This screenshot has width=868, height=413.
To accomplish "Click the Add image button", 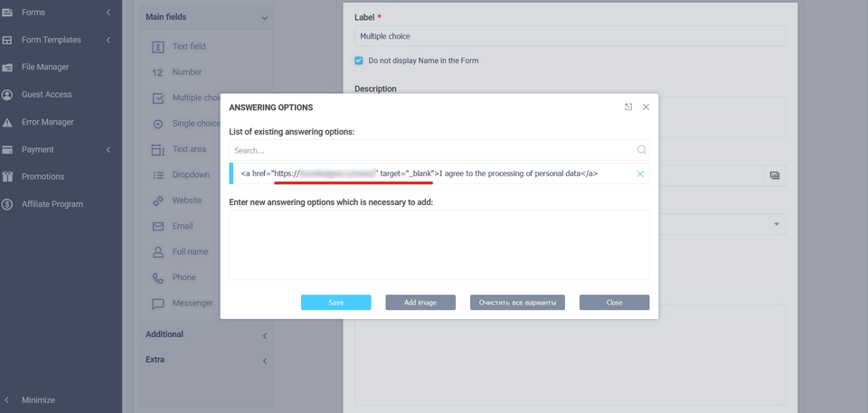I will [x=420, y=302].
